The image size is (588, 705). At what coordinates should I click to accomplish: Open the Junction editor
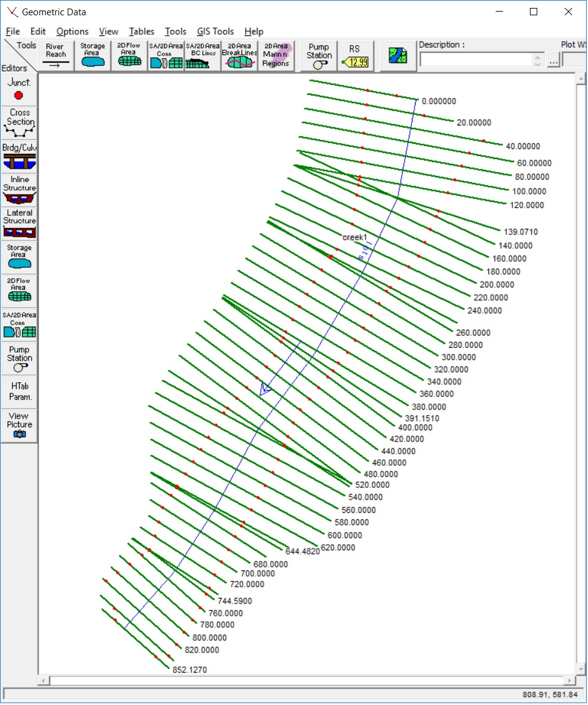19,89
